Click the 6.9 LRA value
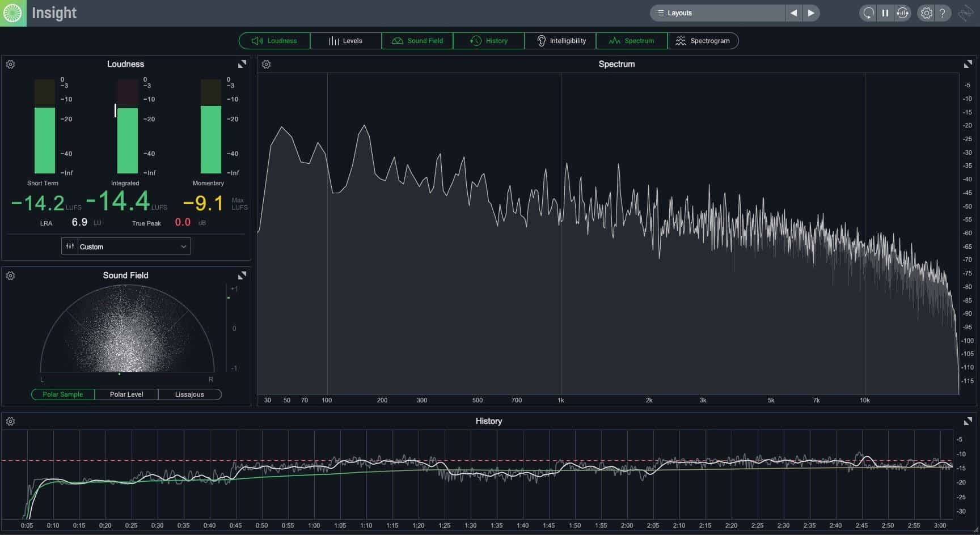 click(79, 222)
